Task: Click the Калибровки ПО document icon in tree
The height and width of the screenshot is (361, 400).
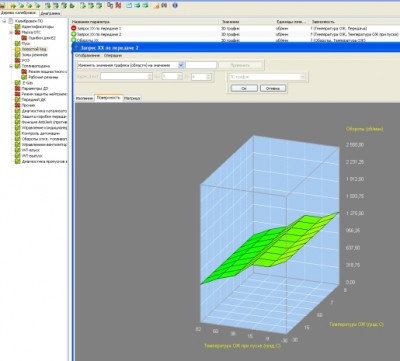Action: tap(11, 21)
